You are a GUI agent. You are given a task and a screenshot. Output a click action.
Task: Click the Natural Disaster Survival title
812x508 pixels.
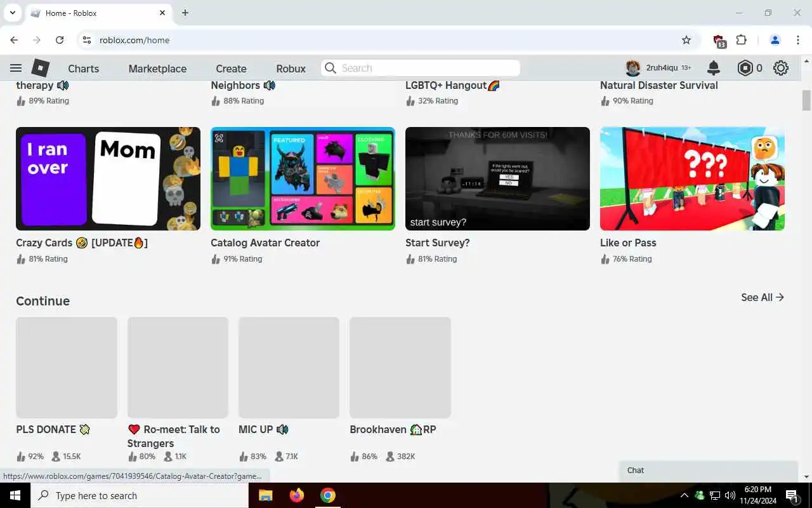click(659, 85)
